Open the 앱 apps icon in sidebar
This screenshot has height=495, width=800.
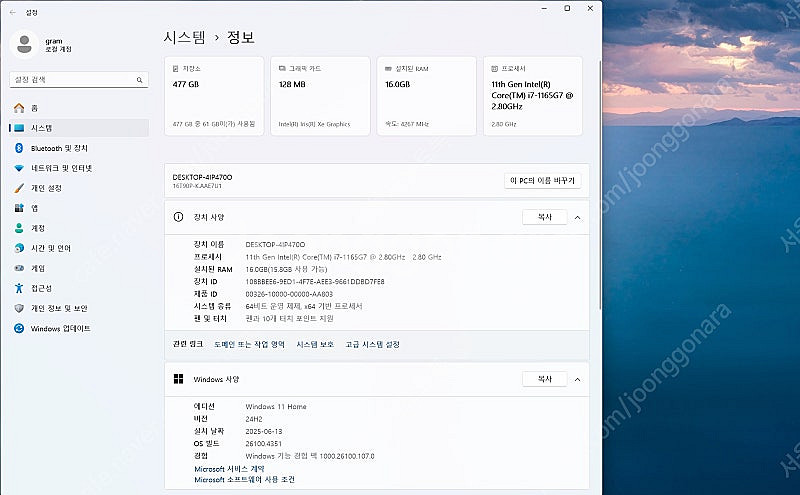pyautogui.click(x=19, y=208)
